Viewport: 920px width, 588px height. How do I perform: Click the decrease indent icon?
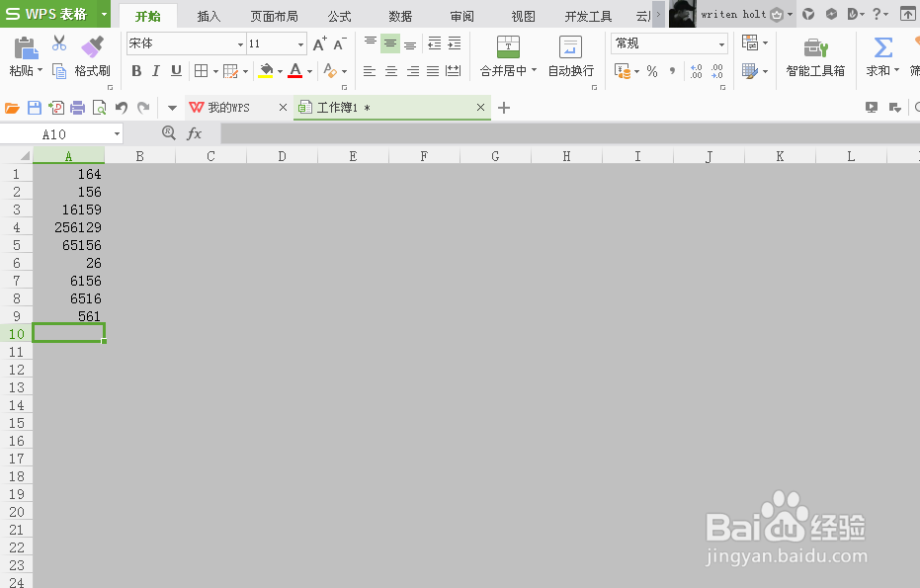(x=434, y=42)
